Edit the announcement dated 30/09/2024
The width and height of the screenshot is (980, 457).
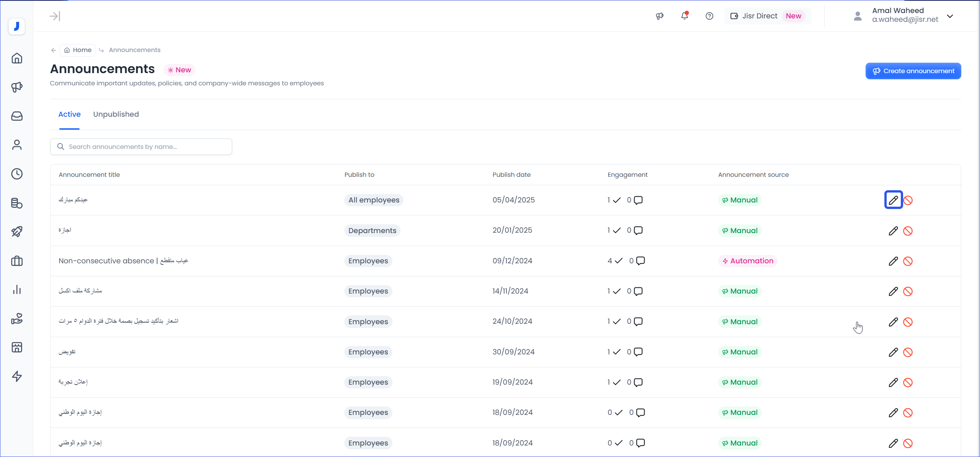click(893, 352)
